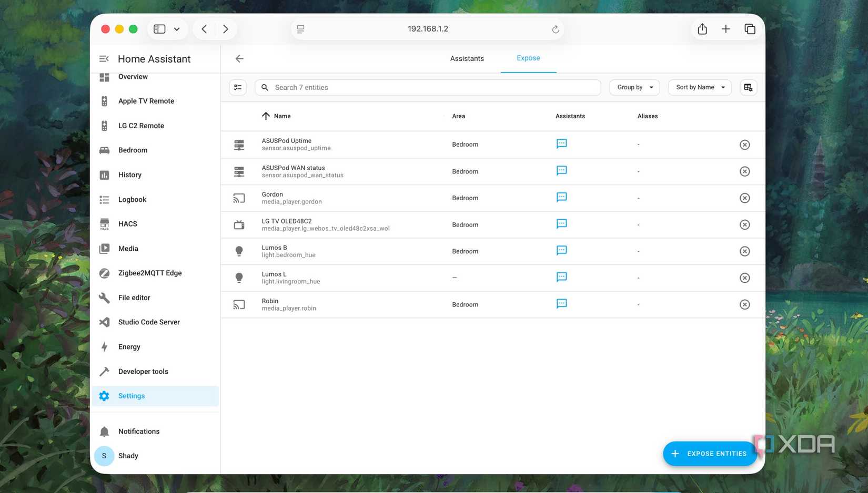Unexpose ASUSPod Uptime entity

pyautogui.click(x=744, y=145)
